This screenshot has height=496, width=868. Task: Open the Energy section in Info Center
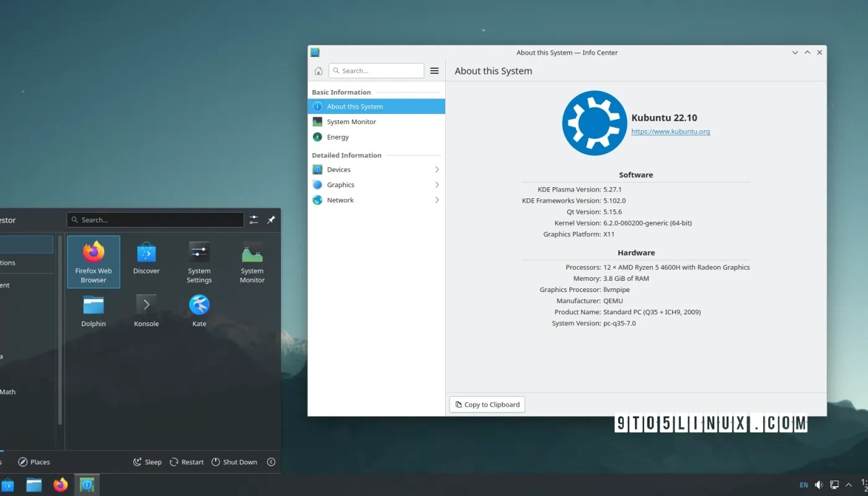point(337,137)
